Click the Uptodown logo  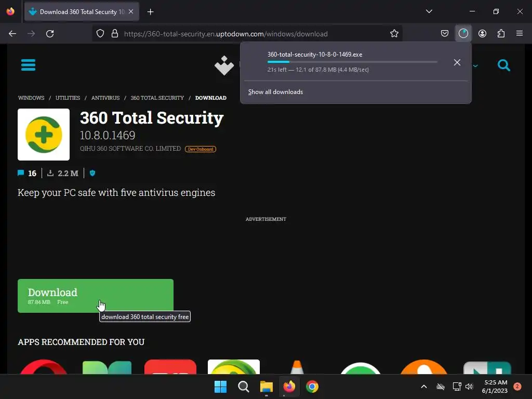(224, 65)
